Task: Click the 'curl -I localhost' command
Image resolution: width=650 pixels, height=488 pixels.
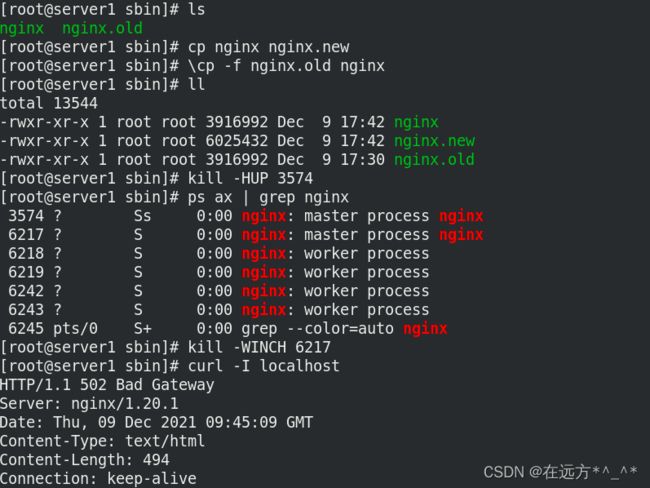Action: [x=264, y=366]
